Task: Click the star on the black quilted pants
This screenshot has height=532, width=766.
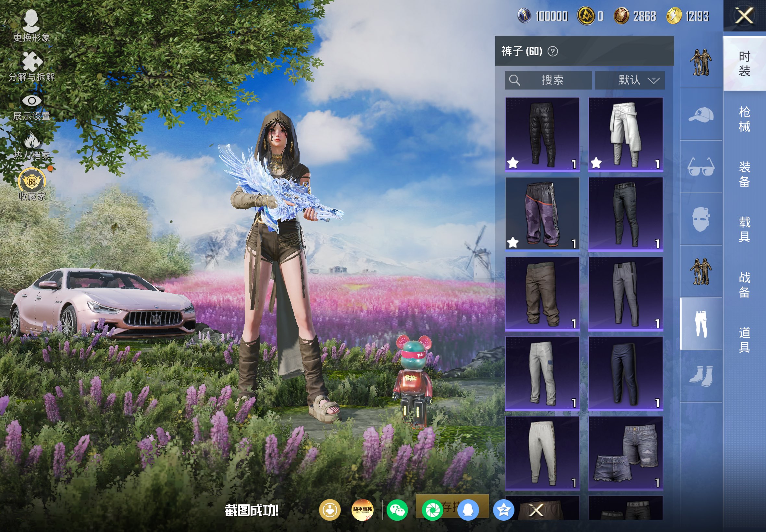Action: tap(513, 163)
